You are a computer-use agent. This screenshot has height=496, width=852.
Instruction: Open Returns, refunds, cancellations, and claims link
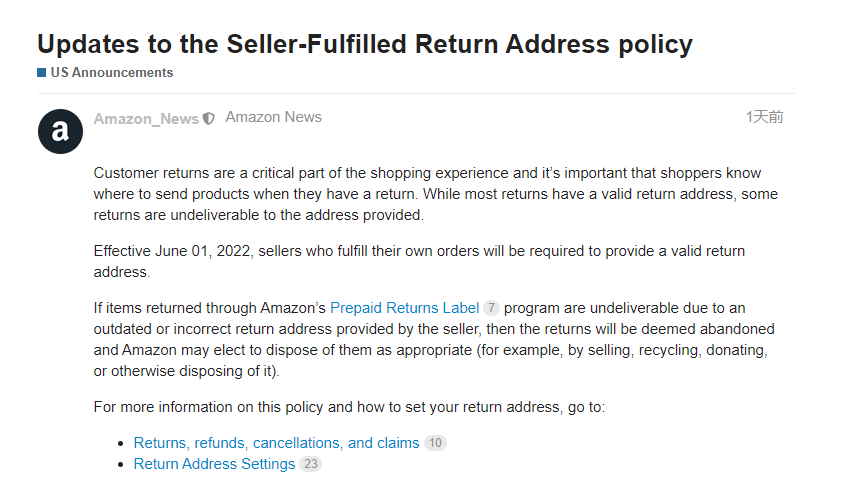[276, 443]
